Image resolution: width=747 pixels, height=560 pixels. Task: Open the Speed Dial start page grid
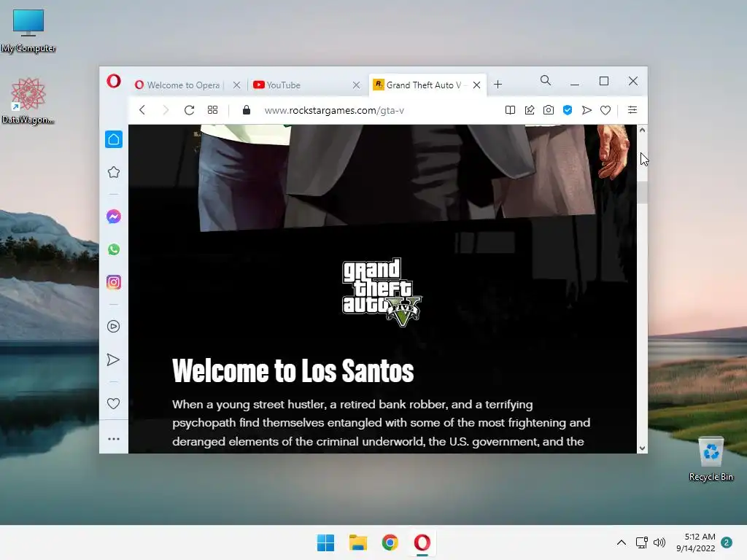click(x=212, y=110)
